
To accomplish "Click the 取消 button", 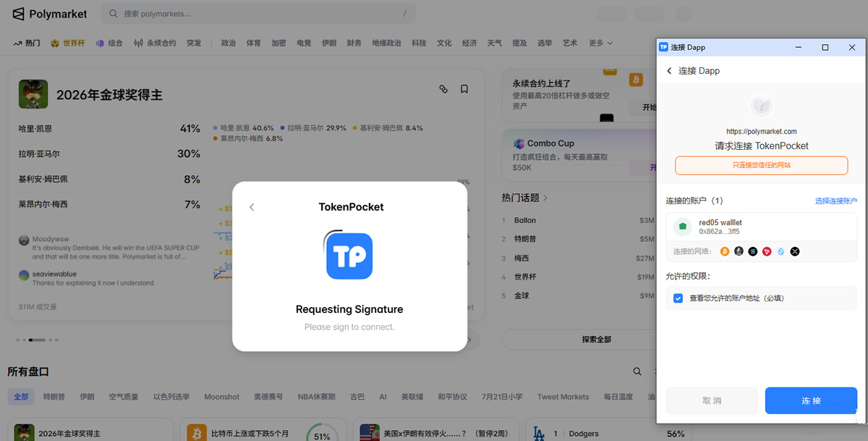I will (x=712, y=400).
